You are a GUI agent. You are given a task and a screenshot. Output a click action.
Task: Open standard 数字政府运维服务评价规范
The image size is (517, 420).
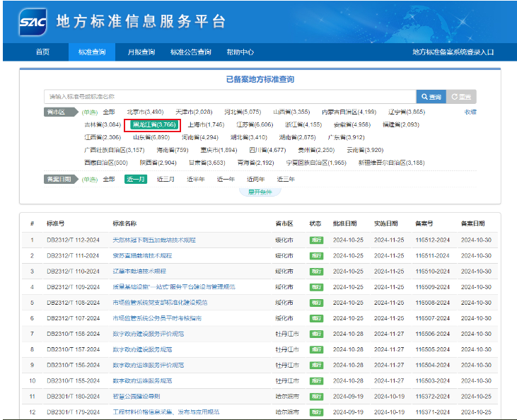tap(148, 366)
